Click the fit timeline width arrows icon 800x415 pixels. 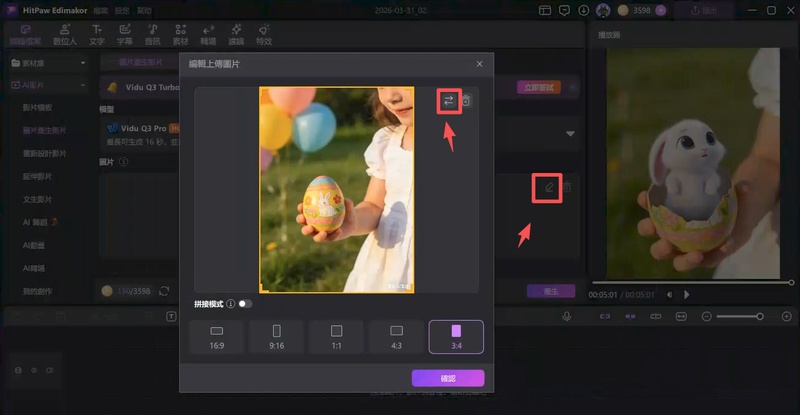click(681, 316)
